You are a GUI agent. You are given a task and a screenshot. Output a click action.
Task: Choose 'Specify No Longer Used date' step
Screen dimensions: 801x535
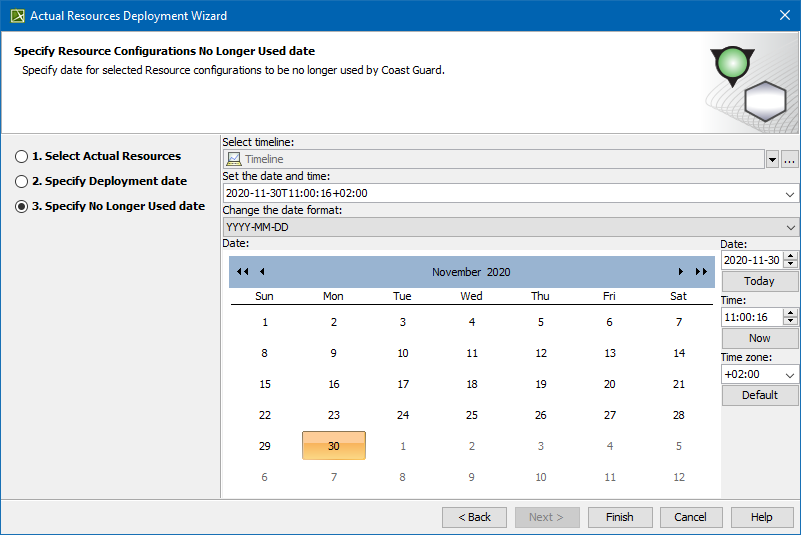point(22,207)
